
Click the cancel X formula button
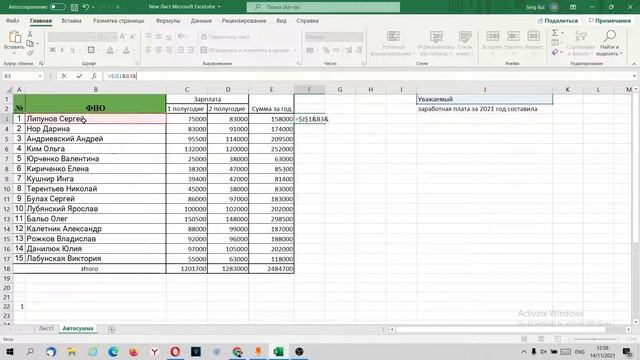click(64, 76)
